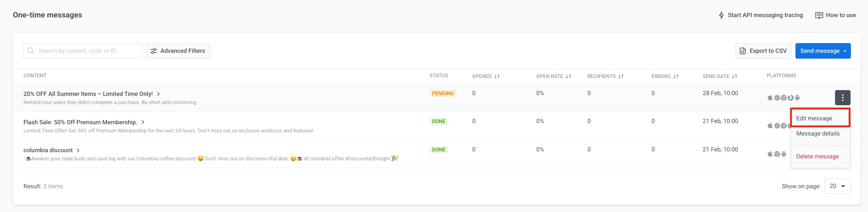Click the Start API messaging tracing link
This screenshot has height=212, width=868.
[765, 15]
